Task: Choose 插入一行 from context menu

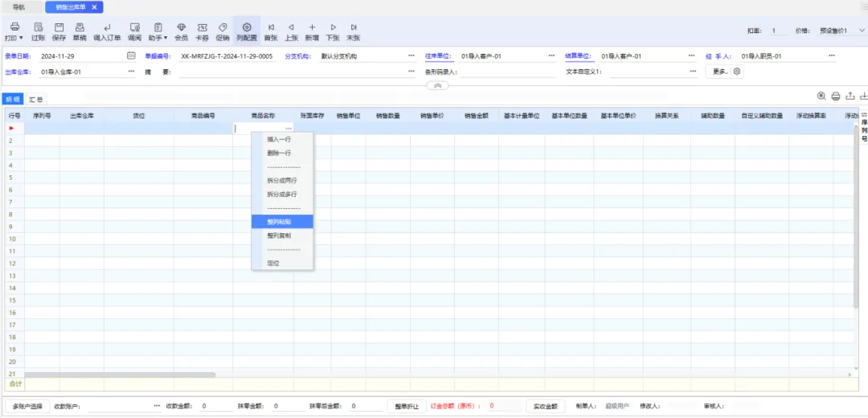Action: 282,139
